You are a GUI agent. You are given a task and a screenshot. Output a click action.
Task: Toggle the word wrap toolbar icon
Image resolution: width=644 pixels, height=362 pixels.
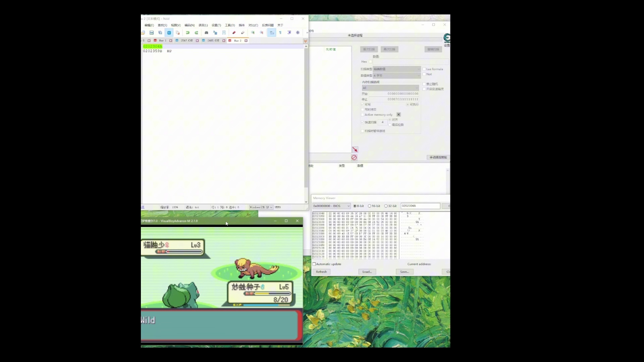(272, 33)
